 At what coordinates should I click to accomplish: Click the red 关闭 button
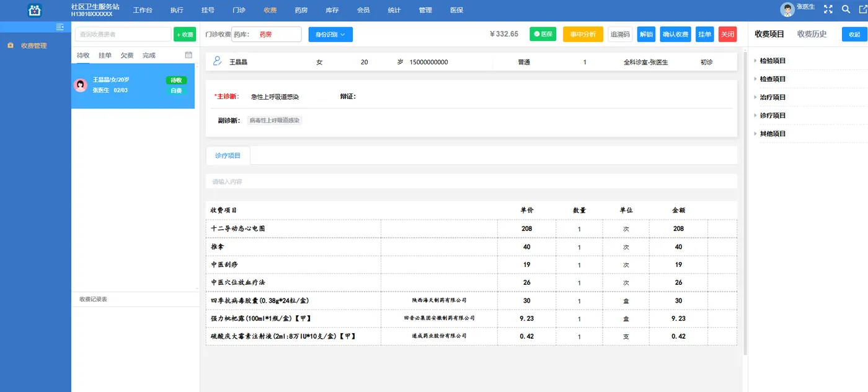tap(728, 34)
